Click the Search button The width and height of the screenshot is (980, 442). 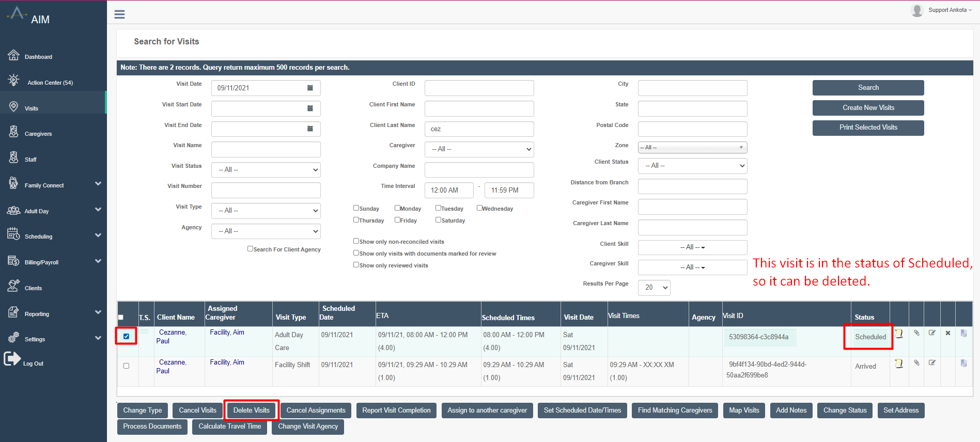pos(868,88)
